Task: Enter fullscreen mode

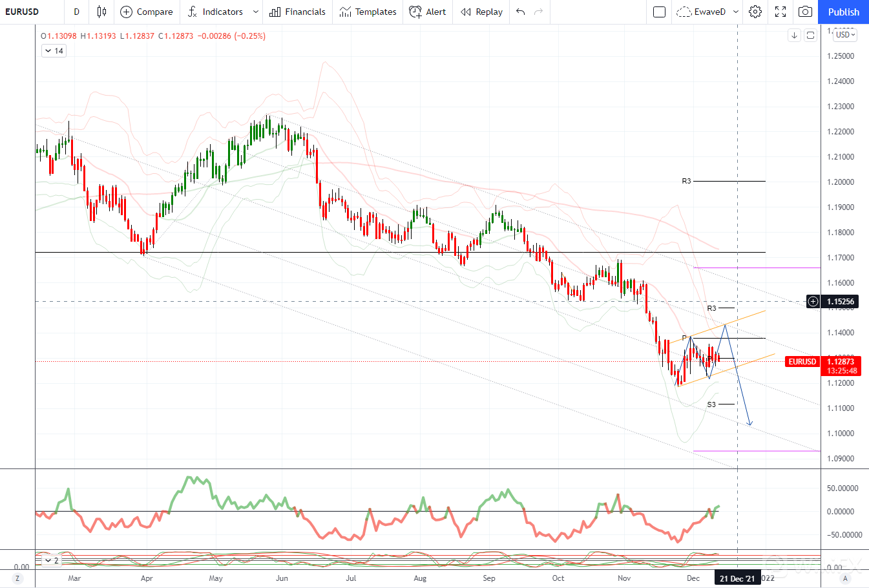Action: point(780,12)
